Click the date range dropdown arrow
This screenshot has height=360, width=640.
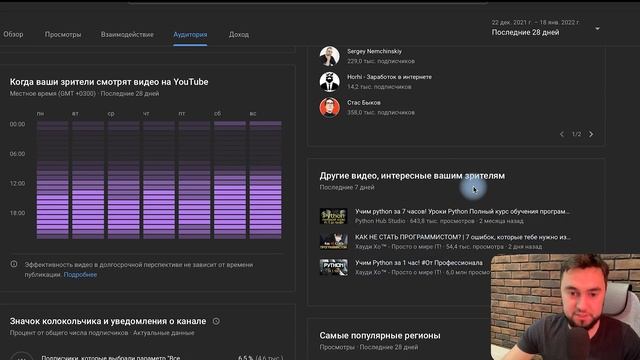tap(597, 29)
